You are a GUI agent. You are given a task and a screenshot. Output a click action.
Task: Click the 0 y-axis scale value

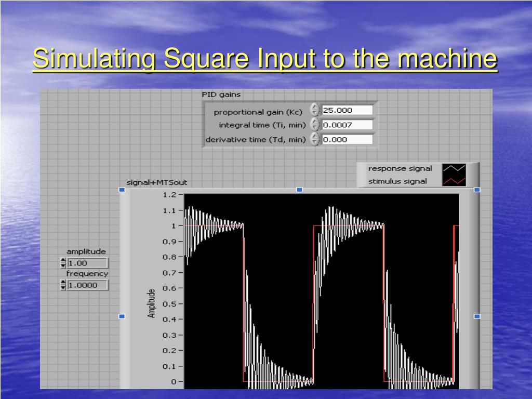[174, 382]
